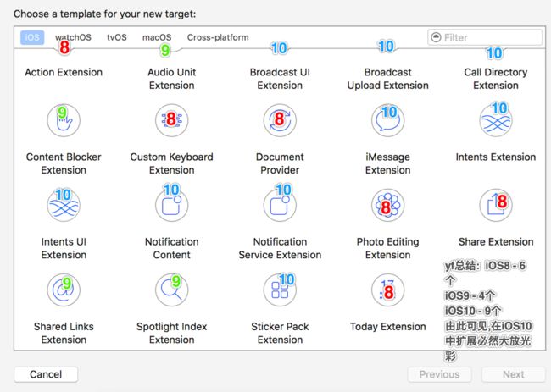
Task: Click the Cancel button
Action: click(x=46, y=374)
